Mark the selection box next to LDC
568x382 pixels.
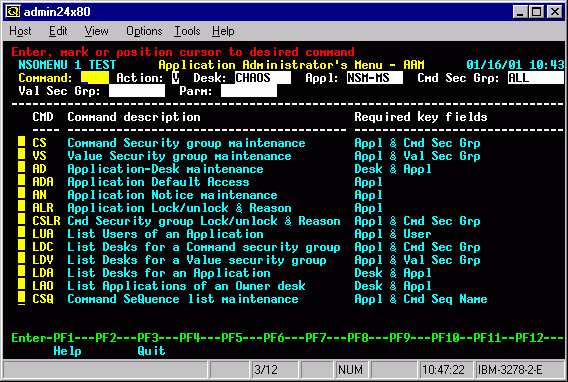pos(21,246)
